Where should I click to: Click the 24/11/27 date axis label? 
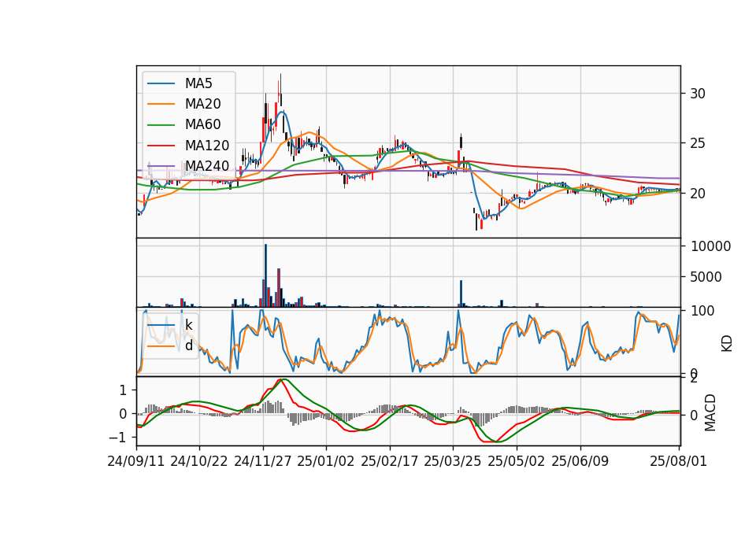[x=263, y=462]
